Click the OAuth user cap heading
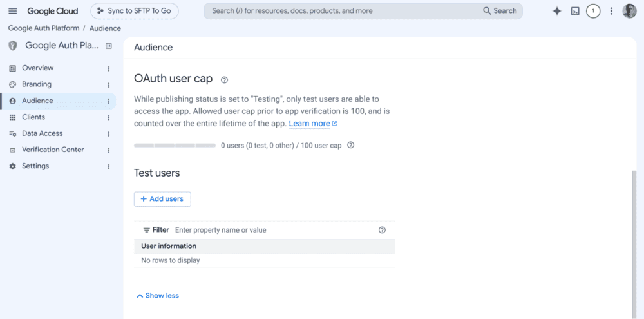 click(173, 79)
